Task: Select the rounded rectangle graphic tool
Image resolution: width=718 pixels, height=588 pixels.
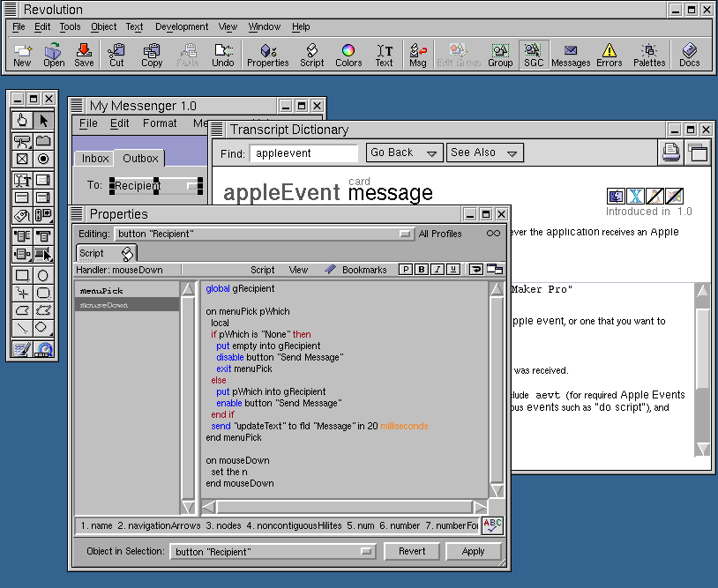Action: click(43, 293)
